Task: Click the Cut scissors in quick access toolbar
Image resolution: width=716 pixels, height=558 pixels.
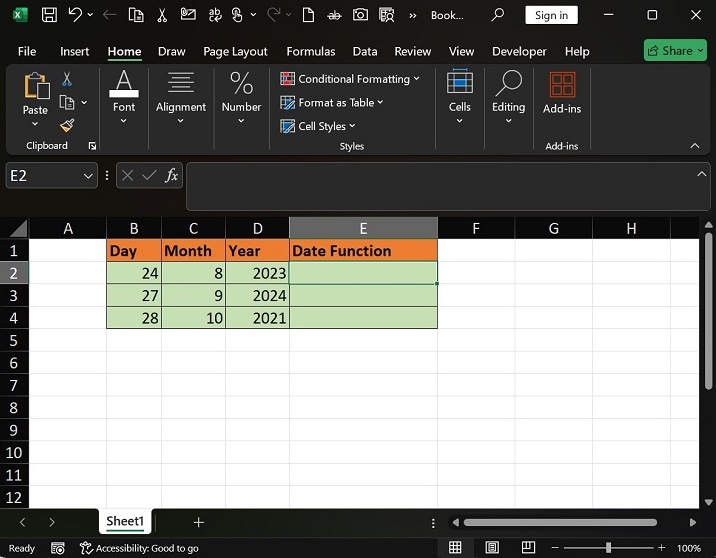Action: pos(162,15)
